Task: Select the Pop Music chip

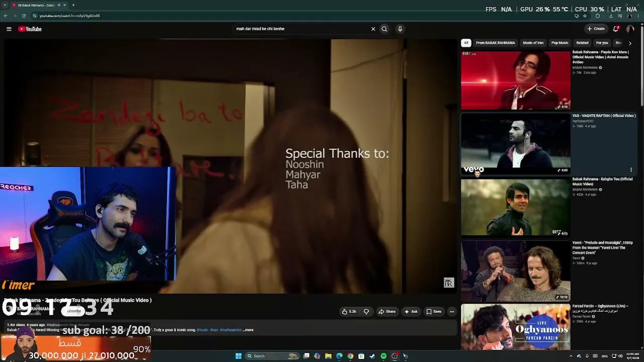Action: click(x=560, y=43)
